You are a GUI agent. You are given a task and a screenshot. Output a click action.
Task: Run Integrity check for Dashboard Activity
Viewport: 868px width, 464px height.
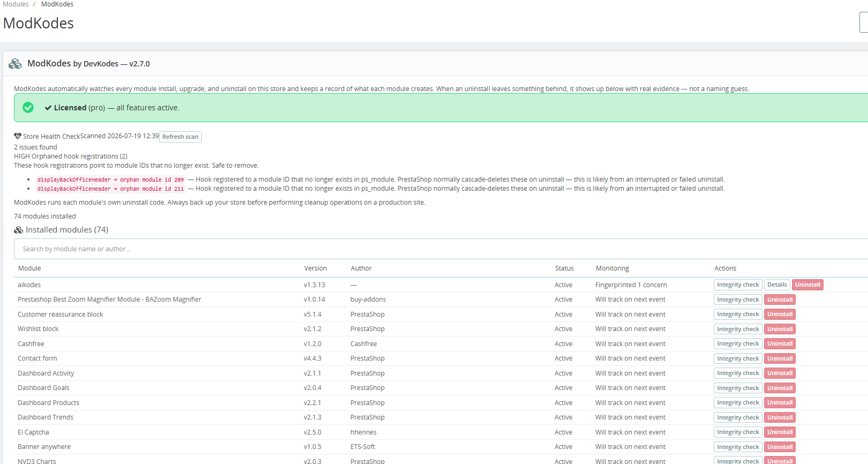tap(738, 373)
